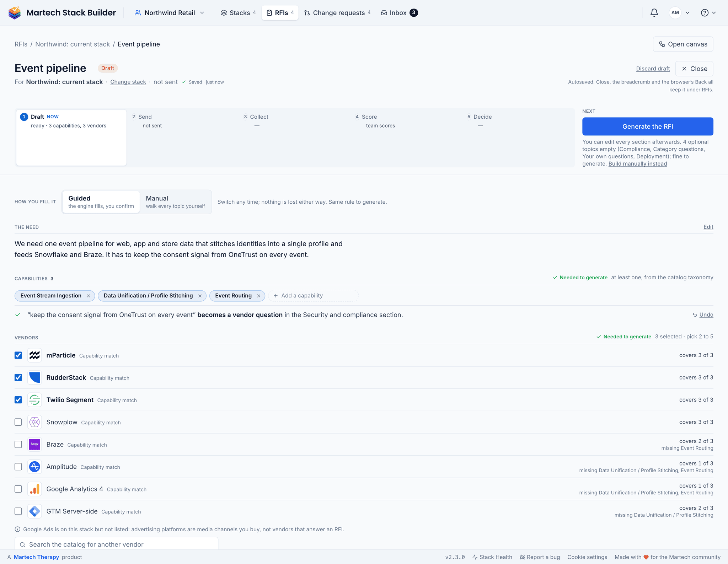728x564 pixels.
Task: Remove the Event Stream Ingestion capability
Action: (x=89, y=296)
